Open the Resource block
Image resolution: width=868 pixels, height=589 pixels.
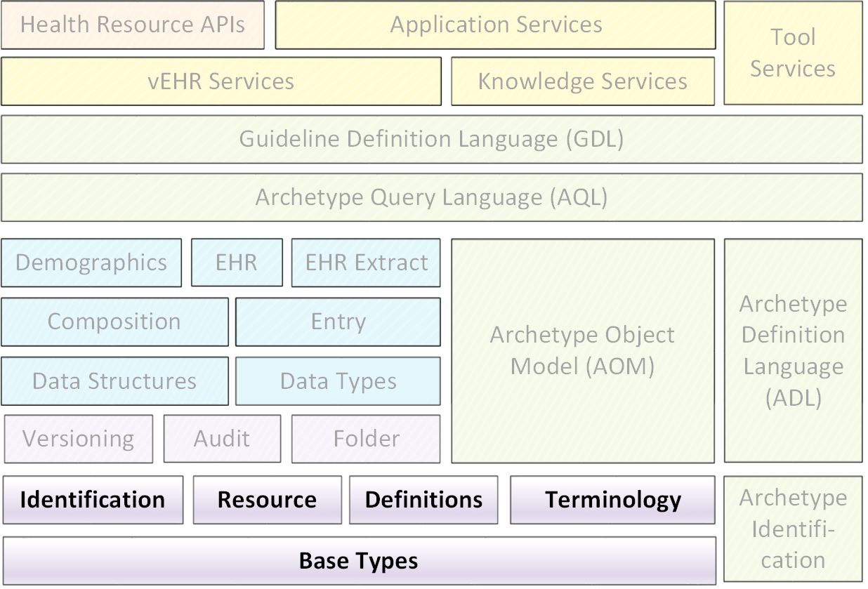[267, 500]
